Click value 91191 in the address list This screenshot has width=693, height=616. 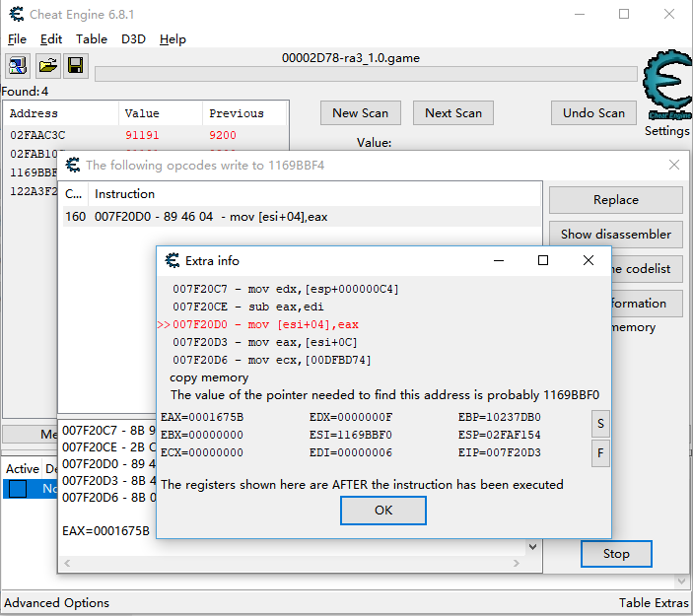tap(142, 135)
